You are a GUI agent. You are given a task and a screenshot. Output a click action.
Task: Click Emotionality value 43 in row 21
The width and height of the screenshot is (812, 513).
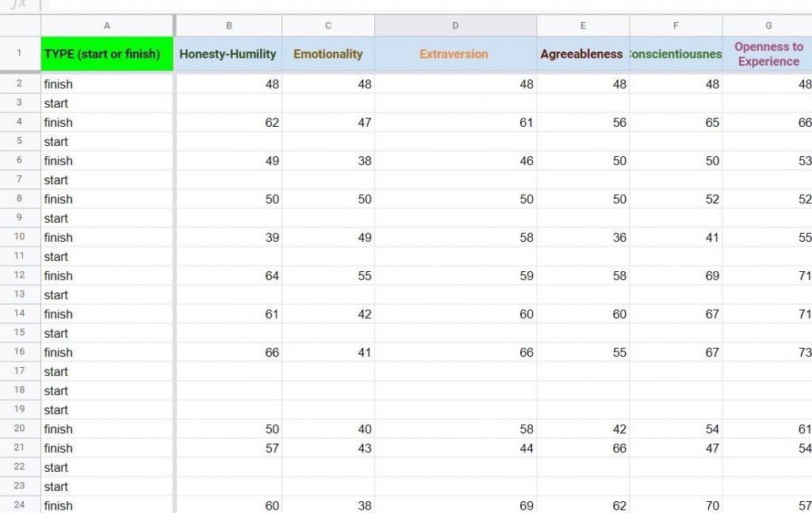[x=327, y=448]
